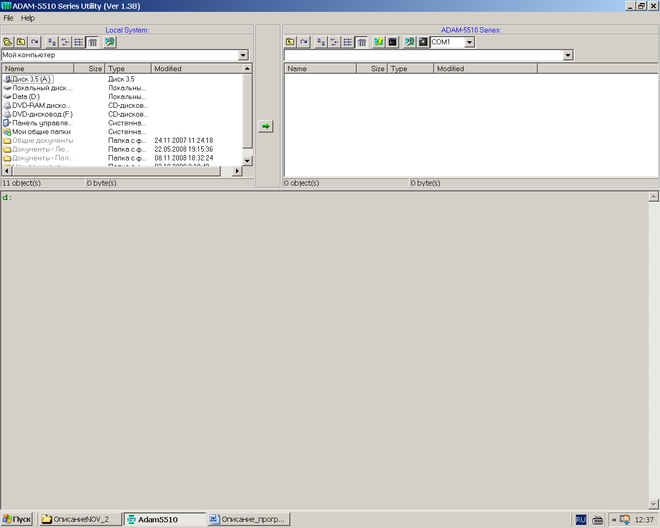Click the black terminal icon in ADAM-5510 toolbar

[x=393, y=42]
